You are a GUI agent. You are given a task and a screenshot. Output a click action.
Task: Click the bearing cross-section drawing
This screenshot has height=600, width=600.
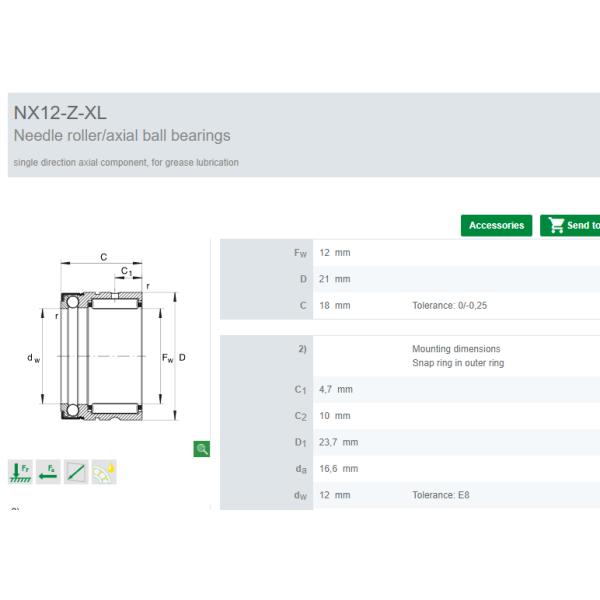pos(108,356)
